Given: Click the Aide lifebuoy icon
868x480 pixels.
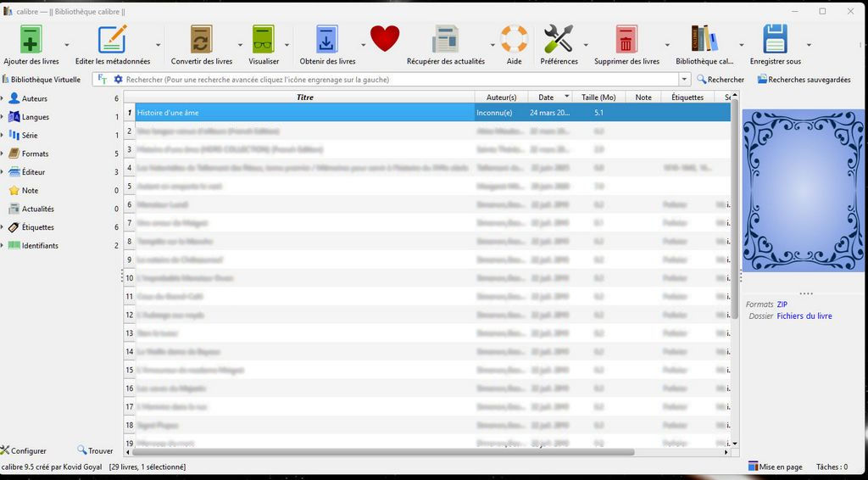Looking at the screenshot, I should coord(514,40).
